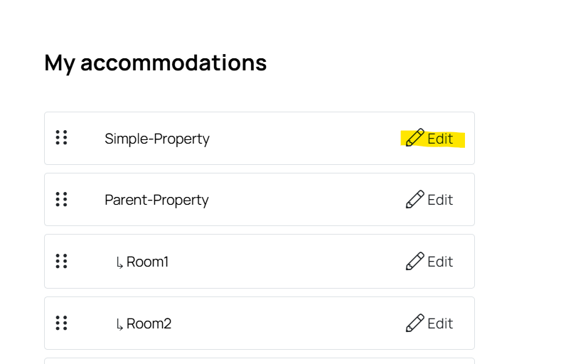Image resolution: width=588 pixels, height=364 pixels.
Task: Click the pencil icon beside Room2
Action: click(415, 323)
